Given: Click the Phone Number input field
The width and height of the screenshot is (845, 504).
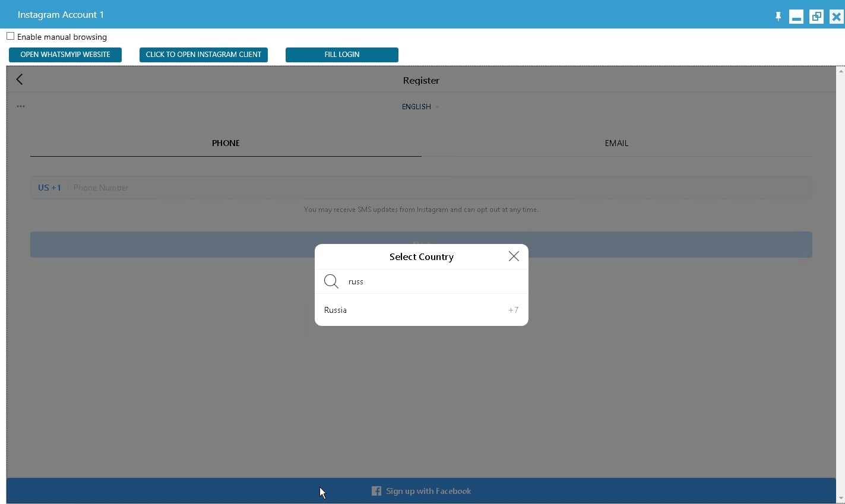Looking at the screenshot, I should click(x=439, y=188).
